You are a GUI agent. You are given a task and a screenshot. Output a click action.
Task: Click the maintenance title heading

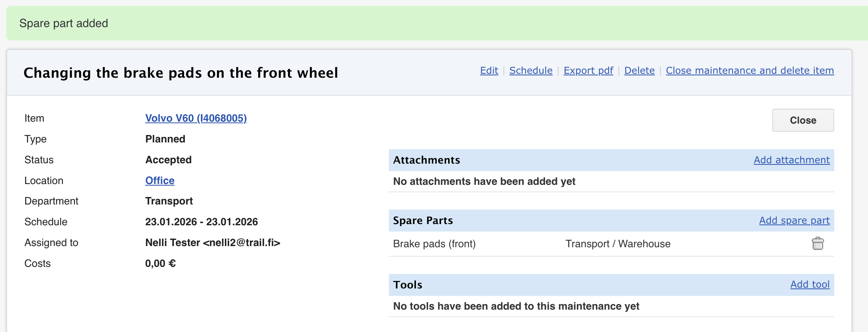(x=181, y=73)
